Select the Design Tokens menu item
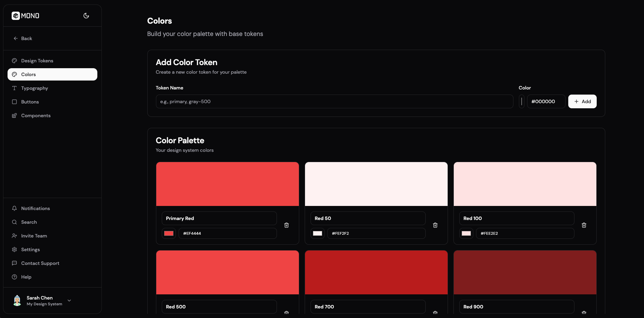Viewport: 644px width, 318px height. coord(37,61)
